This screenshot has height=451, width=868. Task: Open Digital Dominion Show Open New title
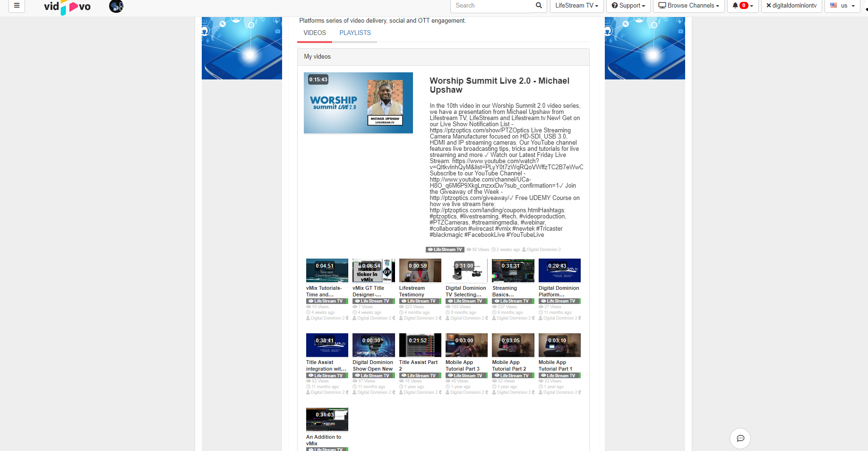point(373,365)
